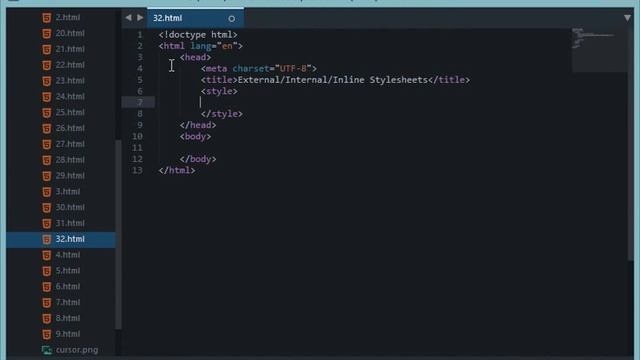640x360 pixels.
Task: Click the HTML5 icon beside 3.html
Action: tap(47, 192)
